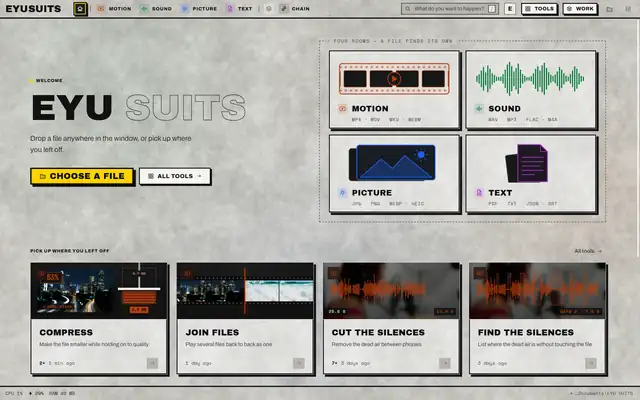Click the sun icon beside PICTURE label

tap(342, 193)
